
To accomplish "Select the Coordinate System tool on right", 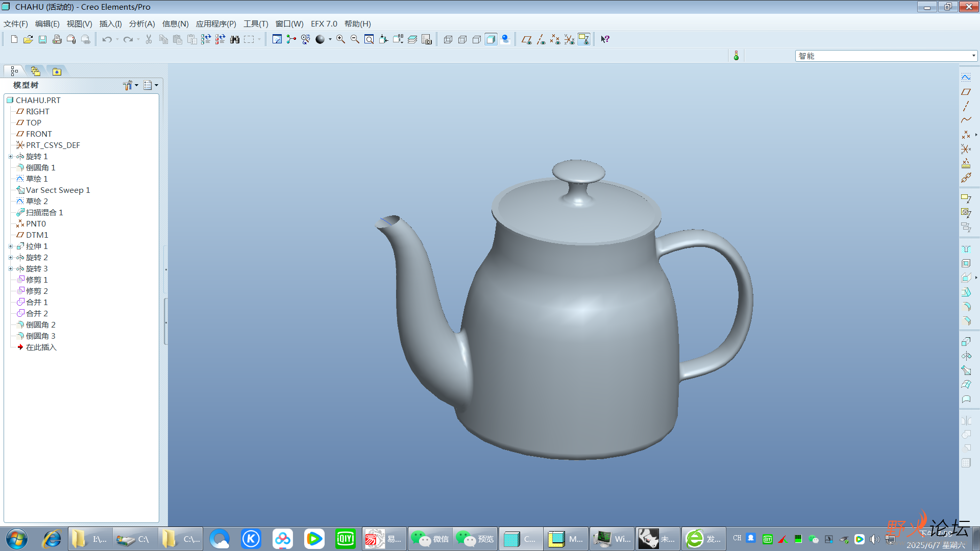I will pos(966,149).
